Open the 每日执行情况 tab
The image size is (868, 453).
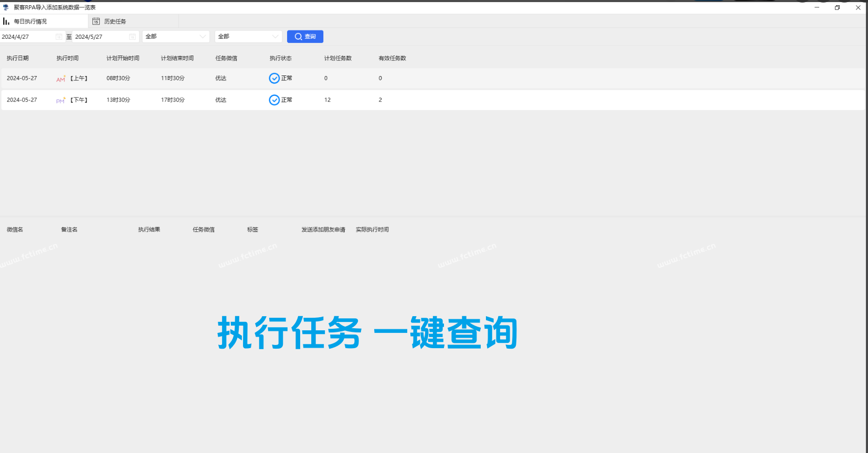[x=44, y=21]
